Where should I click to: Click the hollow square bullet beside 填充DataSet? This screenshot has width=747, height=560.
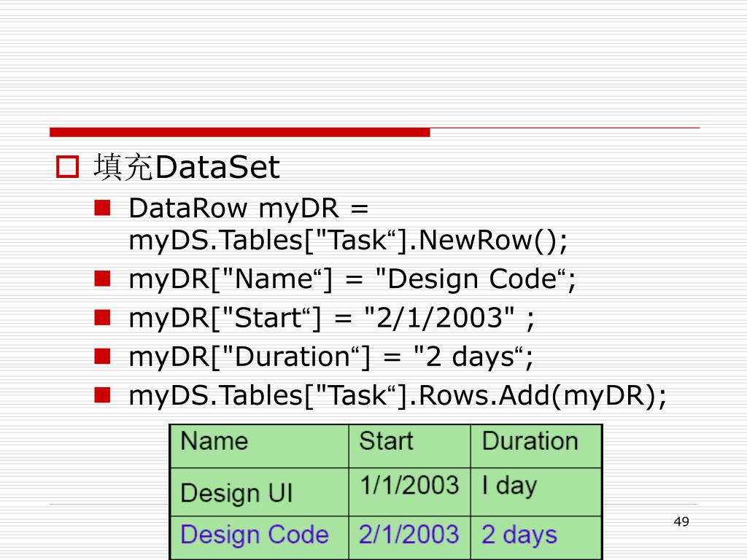tap(66, 168)
